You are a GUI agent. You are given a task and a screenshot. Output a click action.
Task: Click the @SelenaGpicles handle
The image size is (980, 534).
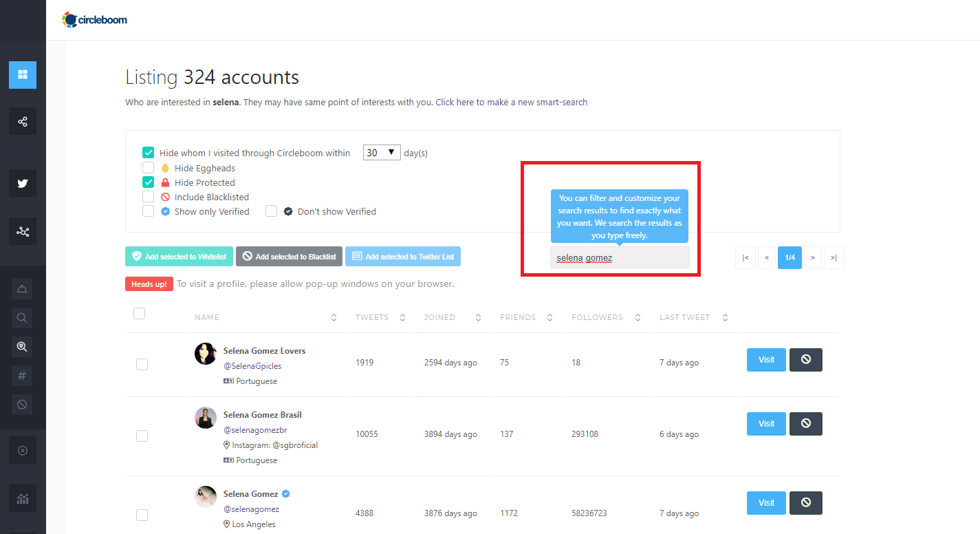252,366
